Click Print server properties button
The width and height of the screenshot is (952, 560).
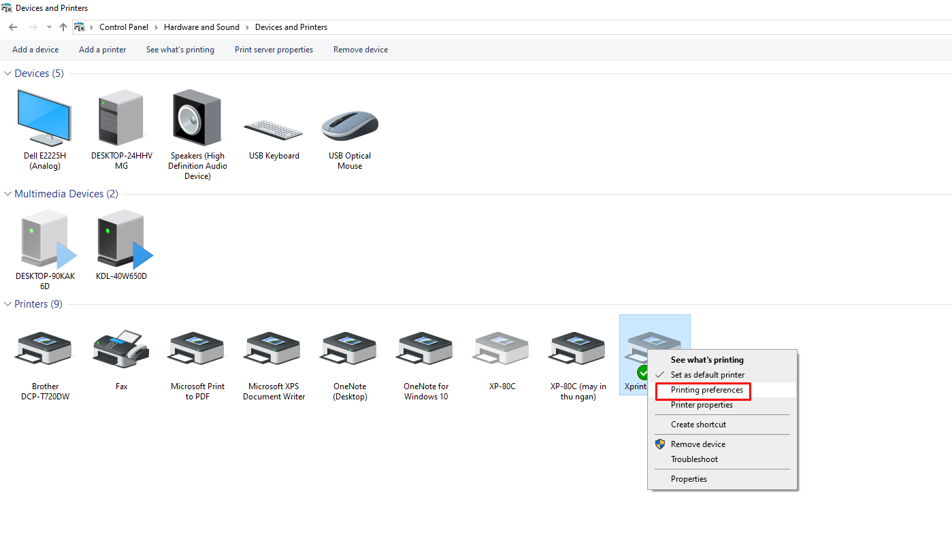tap(274, 50)
